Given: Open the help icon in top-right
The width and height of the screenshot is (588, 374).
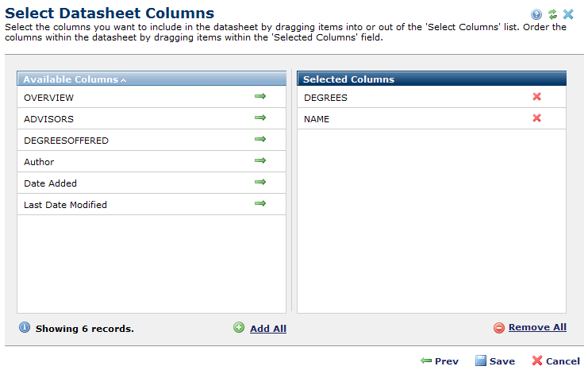Looking at the screenshot, I should click(536, 14).
